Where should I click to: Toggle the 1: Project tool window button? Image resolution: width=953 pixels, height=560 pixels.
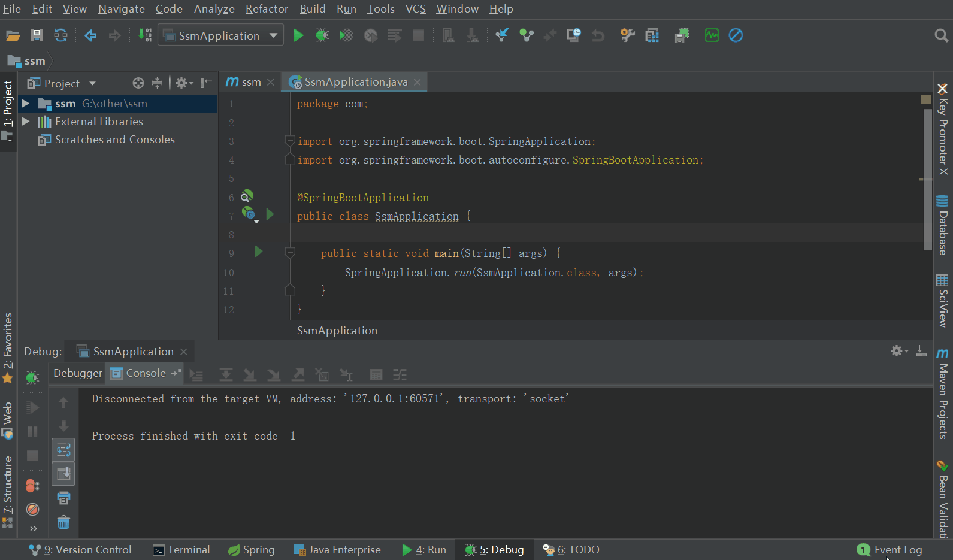tap(8, 111)
